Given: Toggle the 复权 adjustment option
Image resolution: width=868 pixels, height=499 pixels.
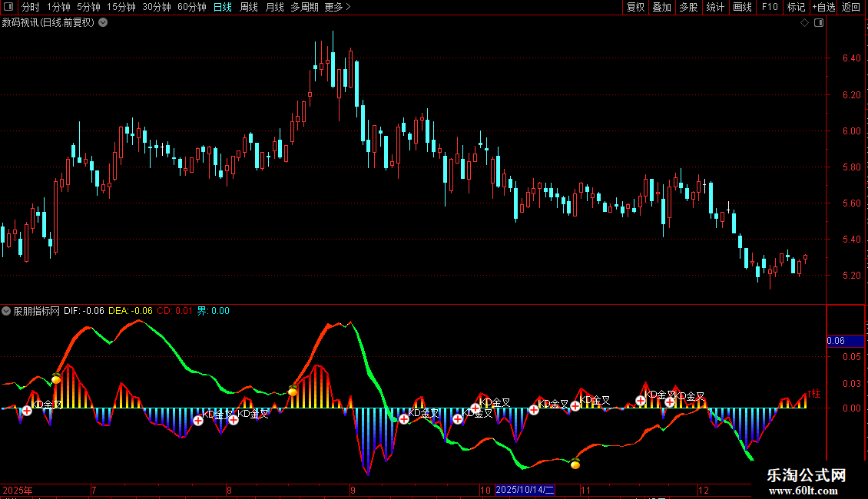Looking at the screenshot, I should coord(635,7).
